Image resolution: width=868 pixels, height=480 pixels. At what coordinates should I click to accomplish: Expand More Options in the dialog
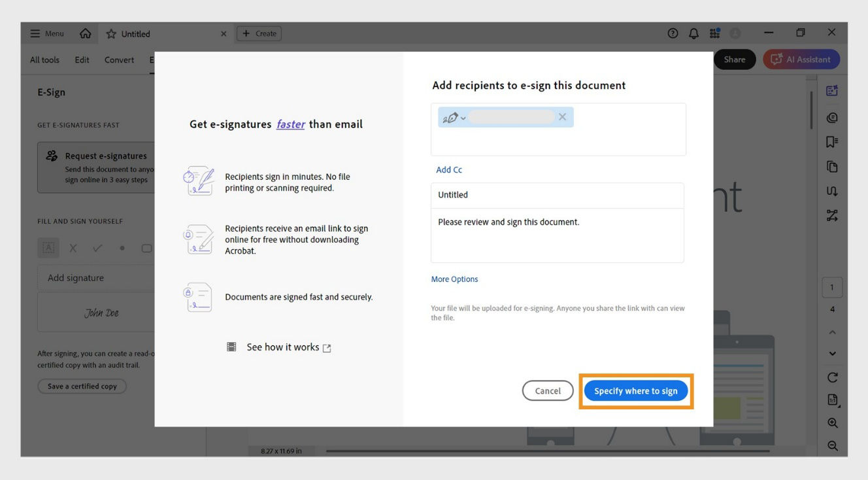[x=454, y=279]
